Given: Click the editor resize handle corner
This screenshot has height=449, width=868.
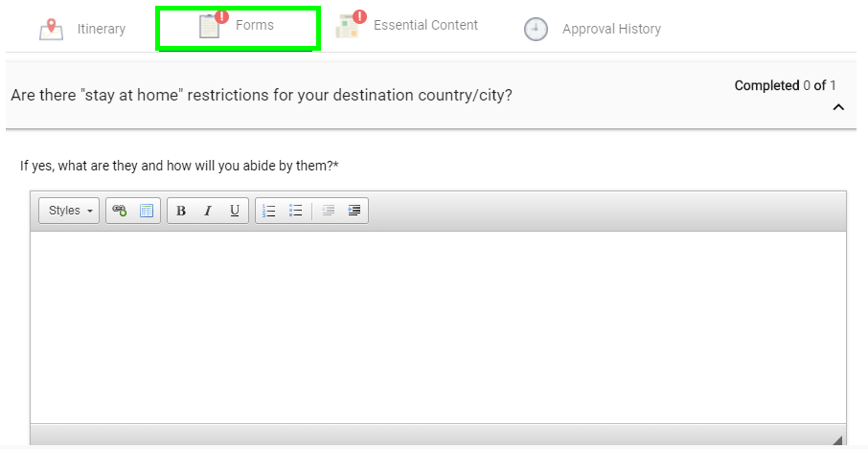Looking at the screenshot, I should [837, 440].
